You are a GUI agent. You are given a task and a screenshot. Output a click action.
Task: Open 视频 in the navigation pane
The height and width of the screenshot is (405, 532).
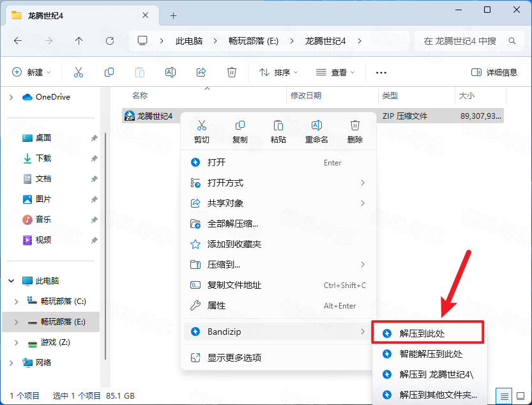pos(43,240)
